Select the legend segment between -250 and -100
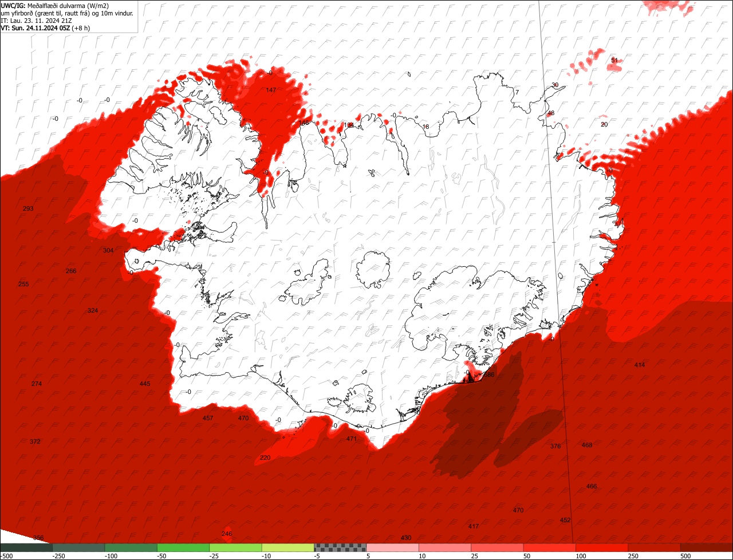This screenshot has width=733, height=560. coord(78,547)
